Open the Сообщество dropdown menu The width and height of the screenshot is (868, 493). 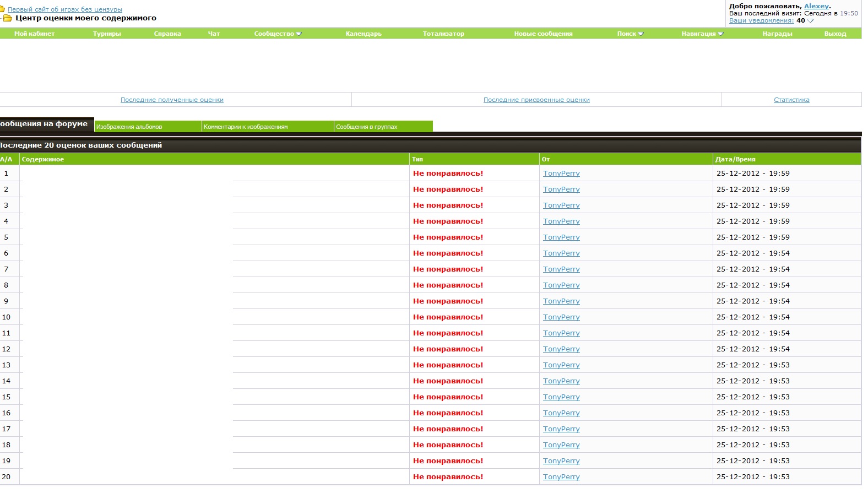pyautogui.click(x=278, y=34)
